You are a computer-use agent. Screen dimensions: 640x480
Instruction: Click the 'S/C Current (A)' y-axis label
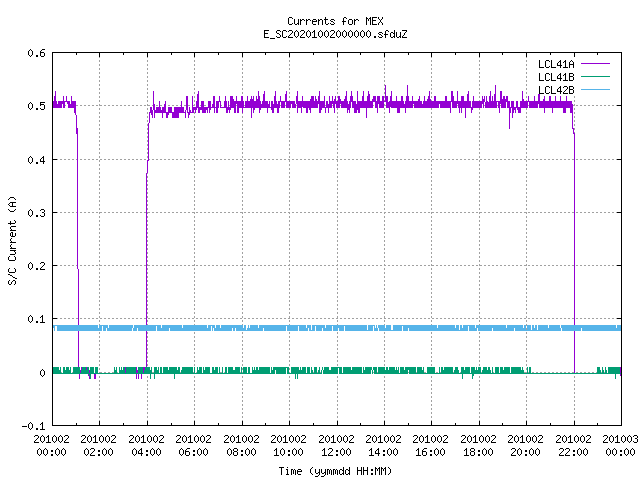click(x=13, y=240)
